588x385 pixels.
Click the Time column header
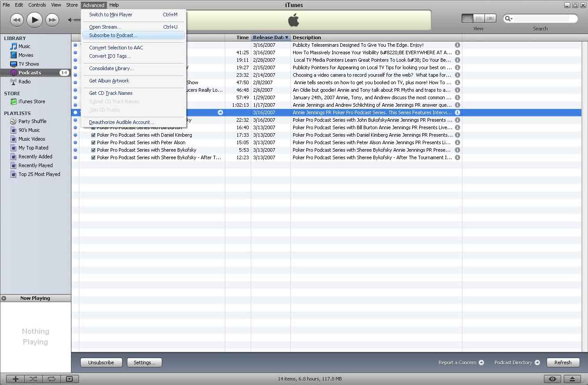pyautogui.click(x=238, y=37)
